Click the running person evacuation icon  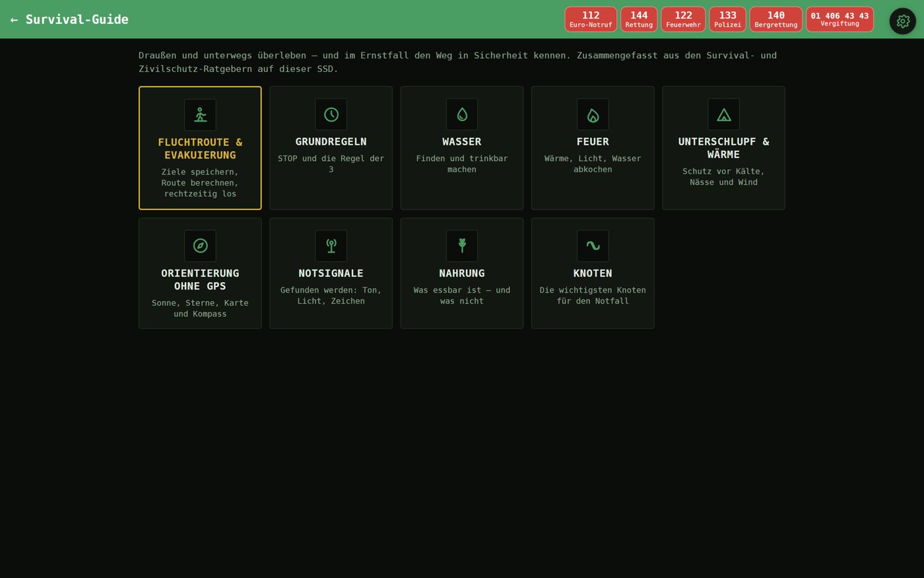pos(200,115)
